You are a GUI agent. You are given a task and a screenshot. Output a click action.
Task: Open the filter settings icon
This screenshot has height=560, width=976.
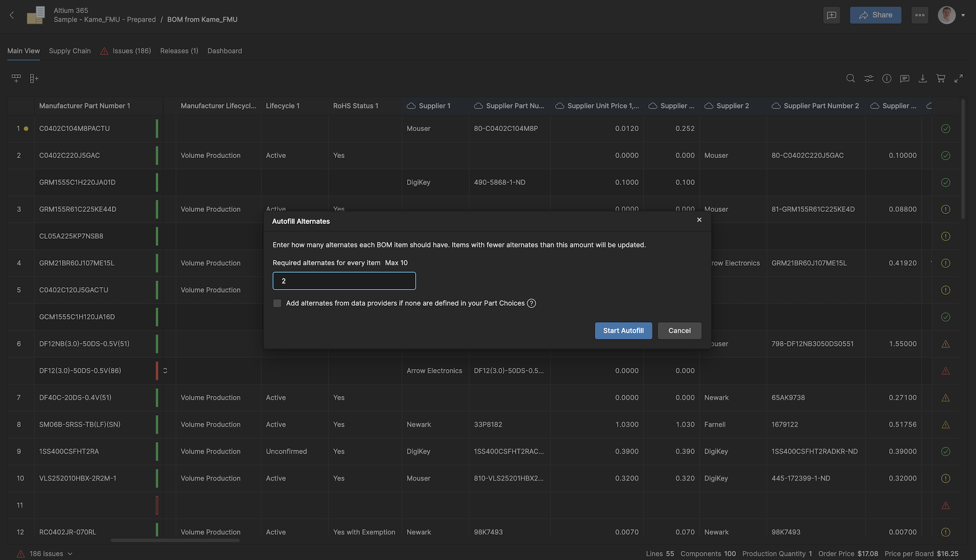pyautogui.click(x=868, y=78)
